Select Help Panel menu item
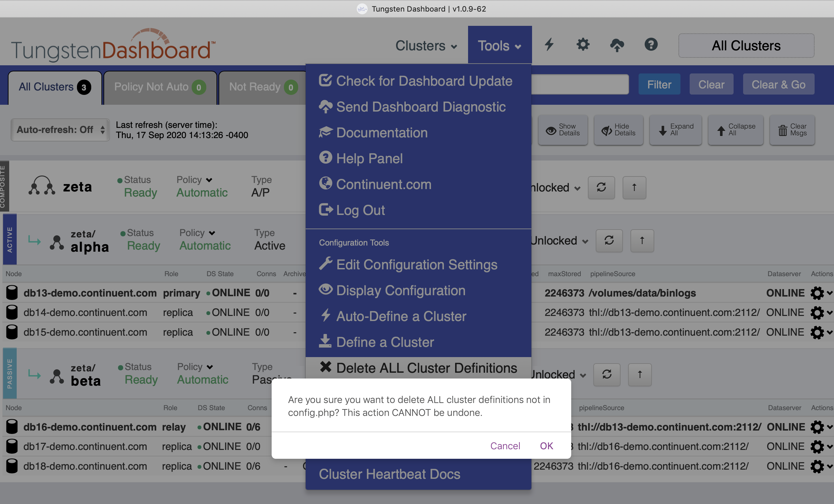This screenshot has height=504, width=834. point(418,158)
